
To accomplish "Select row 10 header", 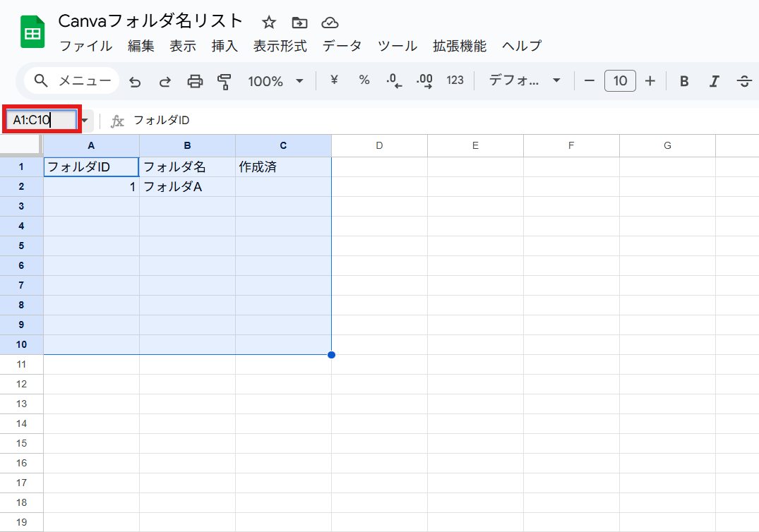I will [x=21, y=344].
